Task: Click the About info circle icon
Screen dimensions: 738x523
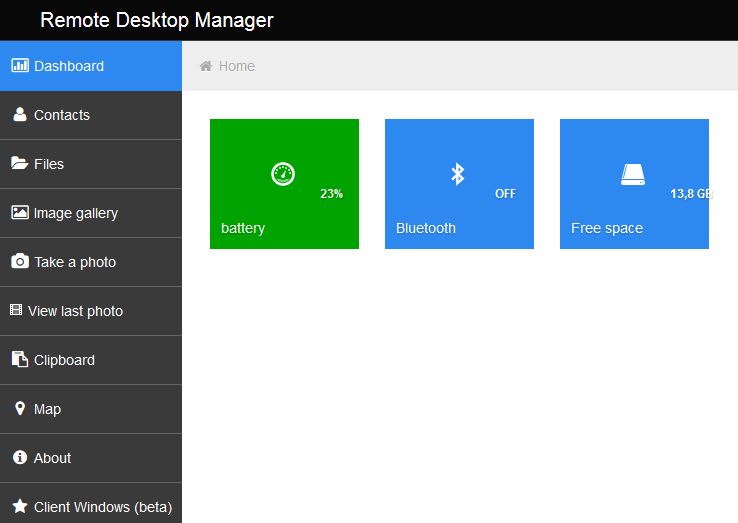Action: point(20,457)
